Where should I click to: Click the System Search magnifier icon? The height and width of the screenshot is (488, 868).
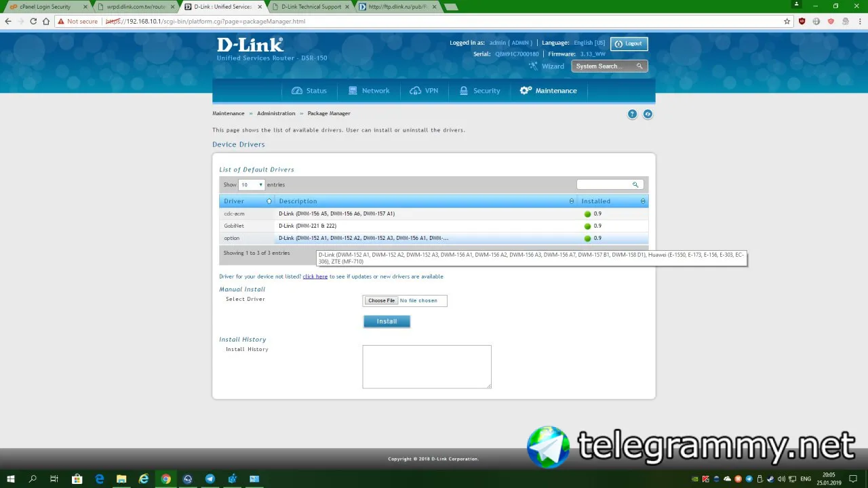639,66
